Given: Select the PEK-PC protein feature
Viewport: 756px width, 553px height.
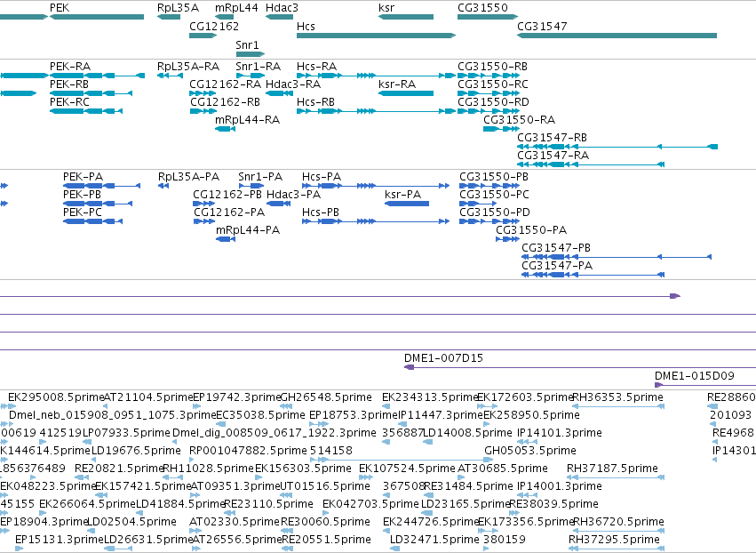Looking at the screenshot, I should coord(93,221).
